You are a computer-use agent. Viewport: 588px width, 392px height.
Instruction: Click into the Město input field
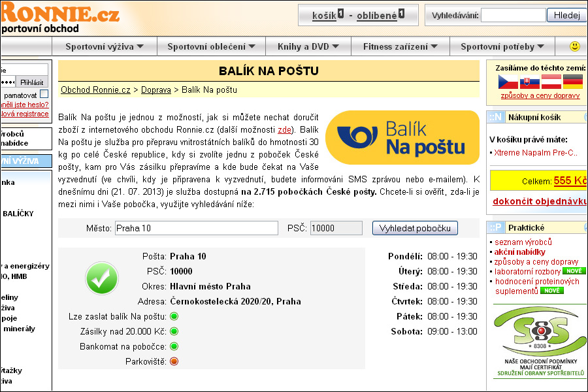pos(197,228)
